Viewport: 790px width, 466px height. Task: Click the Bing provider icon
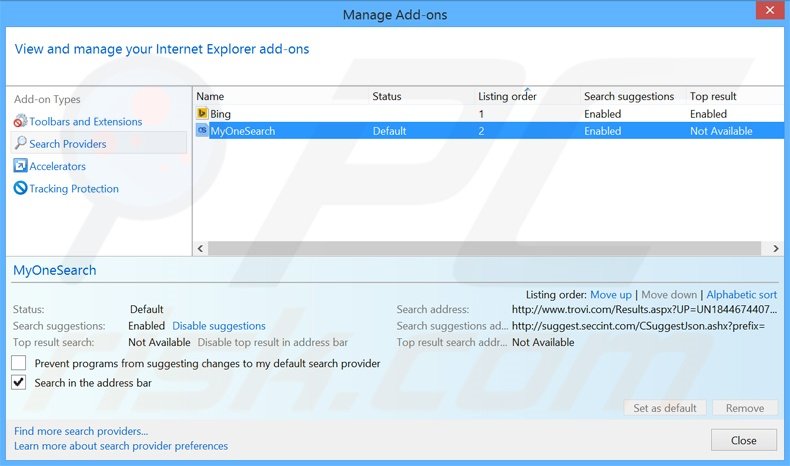click(x=202, y=113)
